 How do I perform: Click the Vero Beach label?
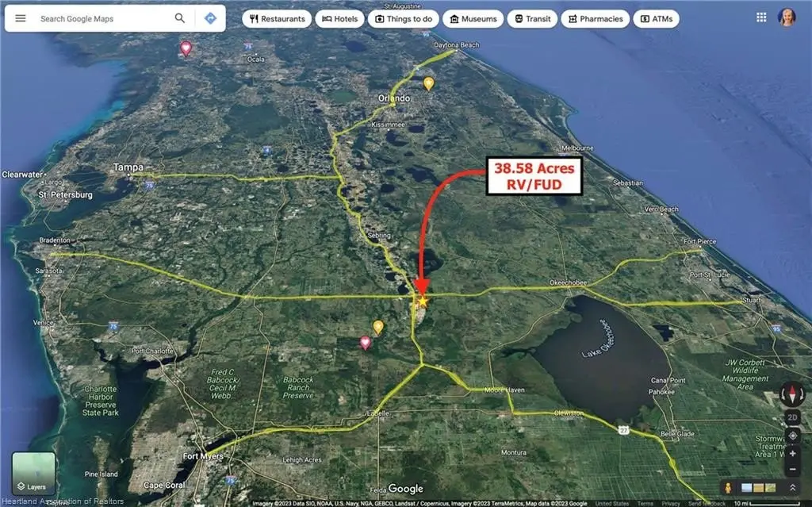tap(661, 209)
